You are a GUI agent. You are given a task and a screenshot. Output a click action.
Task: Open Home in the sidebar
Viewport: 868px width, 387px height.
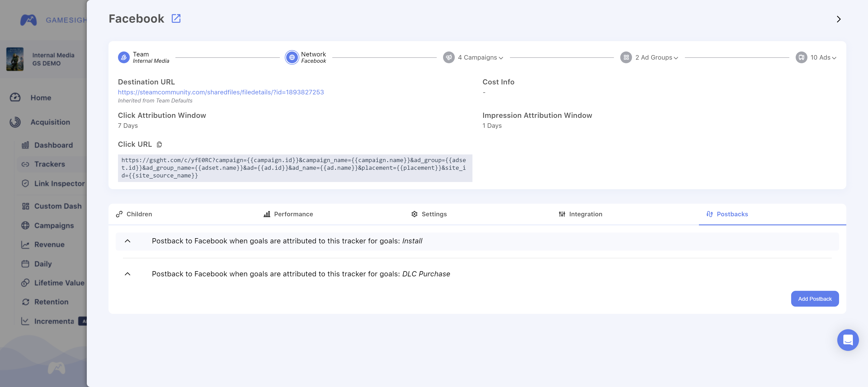(41, 98)
